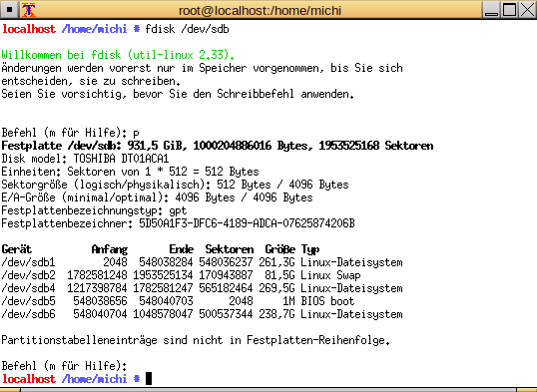This screenshot has width=537, height=392.
Task: Click the BIOS boot partition type
Action: point(327,301)
